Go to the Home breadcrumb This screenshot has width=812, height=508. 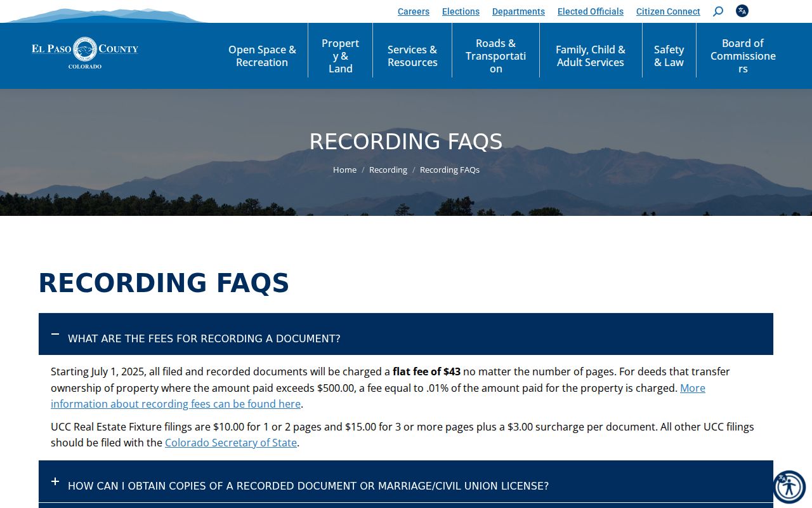[x=344, y=170]
